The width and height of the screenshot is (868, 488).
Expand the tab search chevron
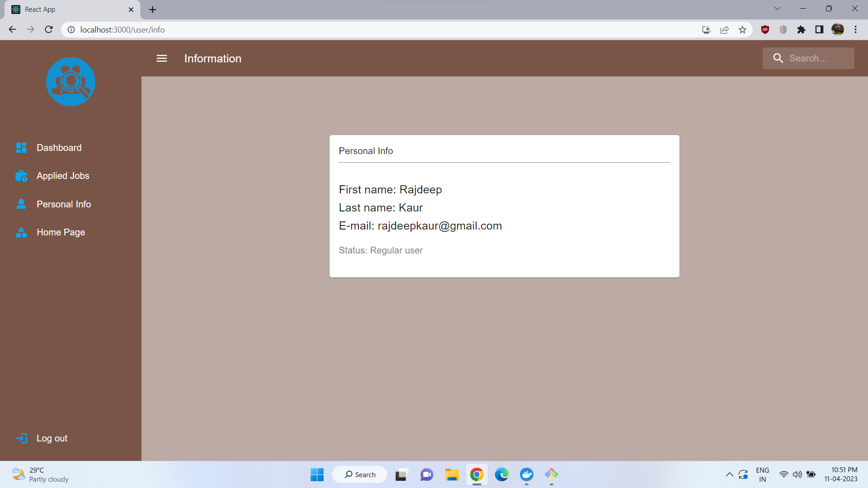(x=777, y=9)
